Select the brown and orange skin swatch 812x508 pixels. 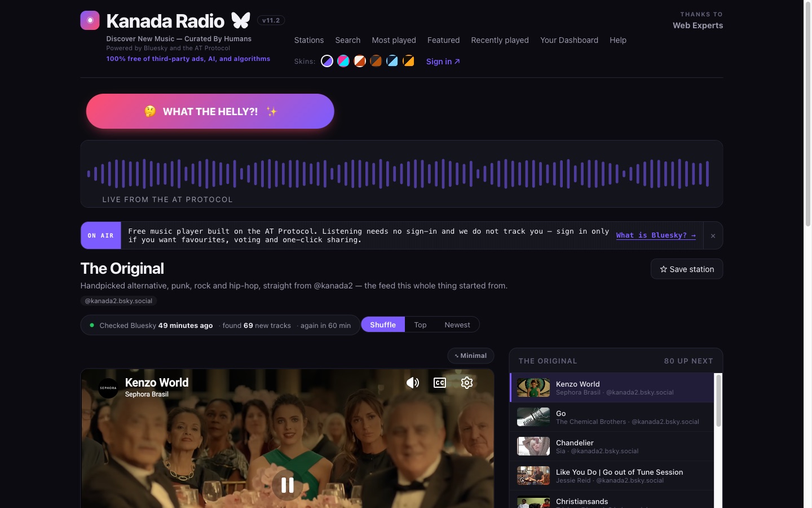coord(376,61)
